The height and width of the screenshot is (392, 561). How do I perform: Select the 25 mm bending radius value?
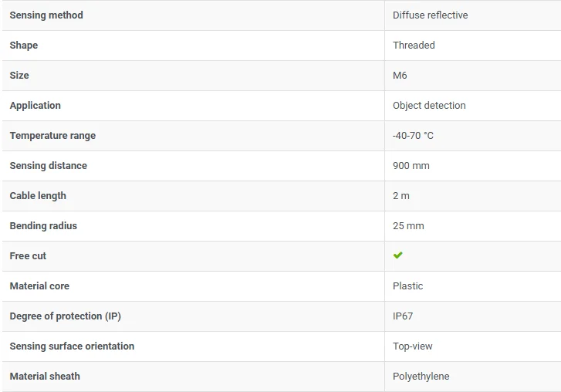tap(408, 225)
